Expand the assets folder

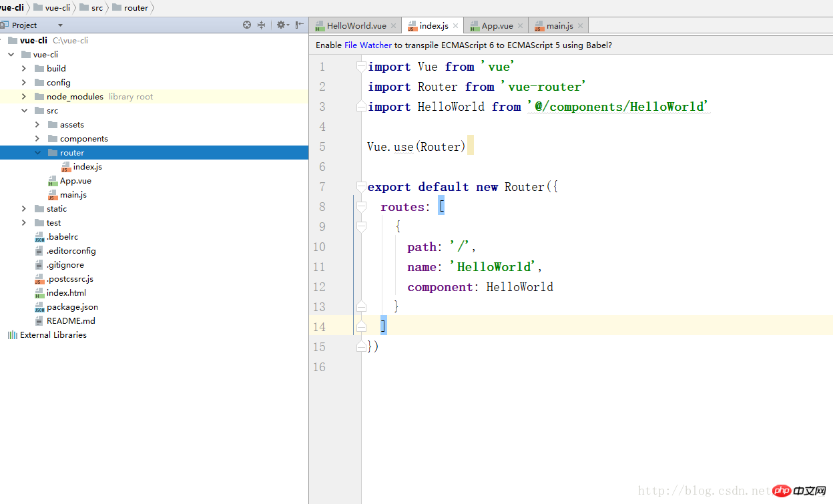pyautogui.click(x=37, y=125)
